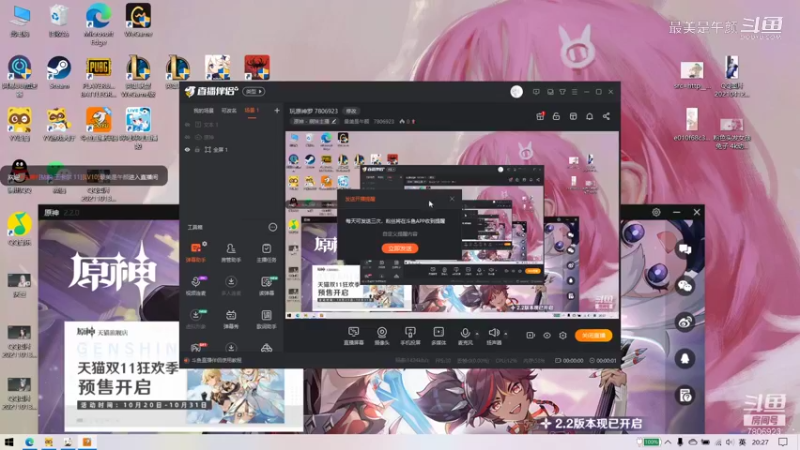This screenshot has height=450, width=800.
Task: Open the gift box icon with red badge
Action: [540, 116]
